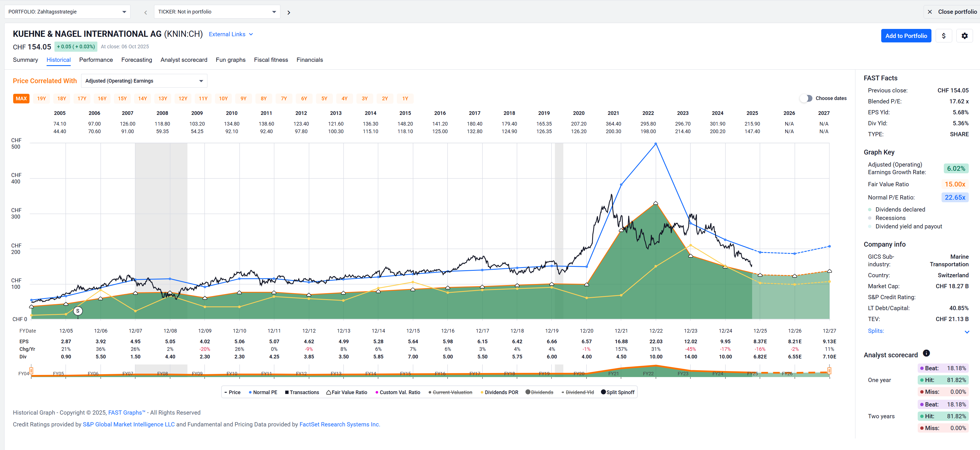This screenshot has width=980, height=450.
Task: Click the dollar currency icon button
Action: pyautogui.click(x=943, y=36)
